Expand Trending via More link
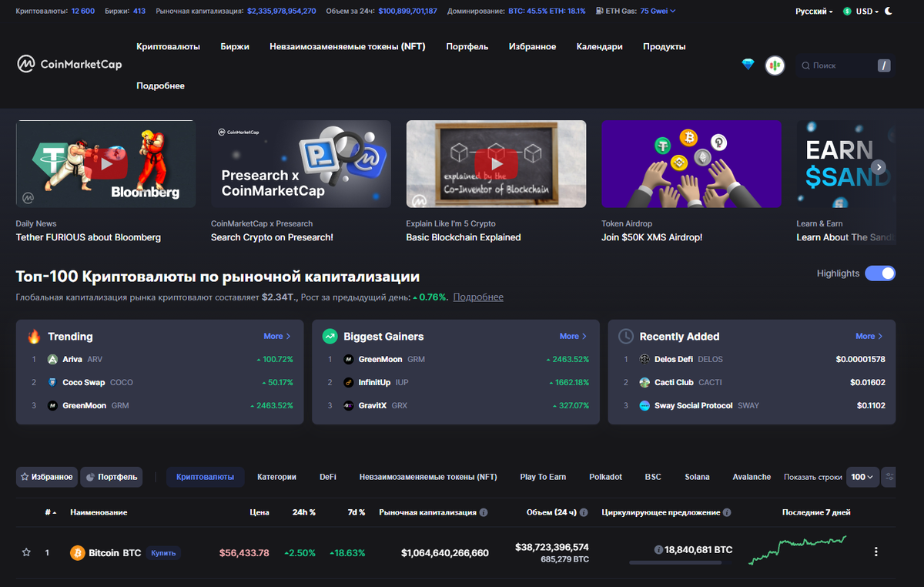The height and width of the screenshot is (587, 924). (x=277, y=337)
